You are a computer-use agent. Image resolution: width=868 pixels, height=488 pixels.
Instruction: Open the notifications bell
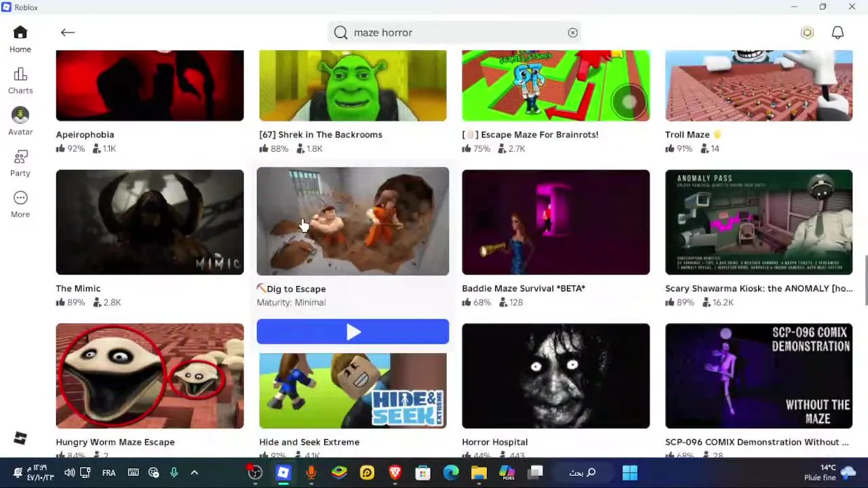point(838,33)
